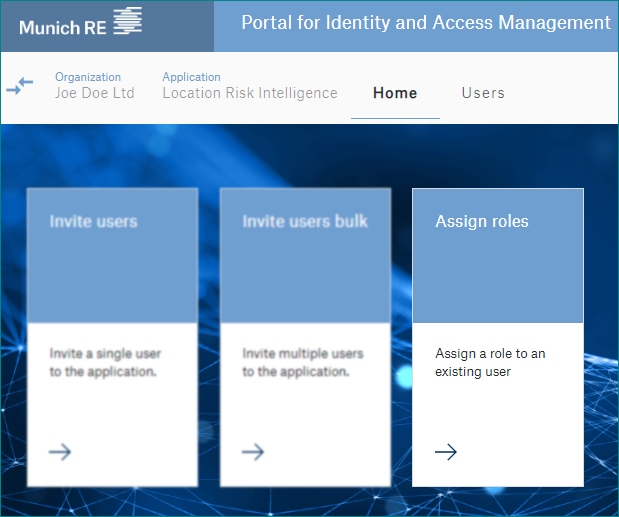
Task: Click the switch organization arrows icon
Action: coord(20,86)
